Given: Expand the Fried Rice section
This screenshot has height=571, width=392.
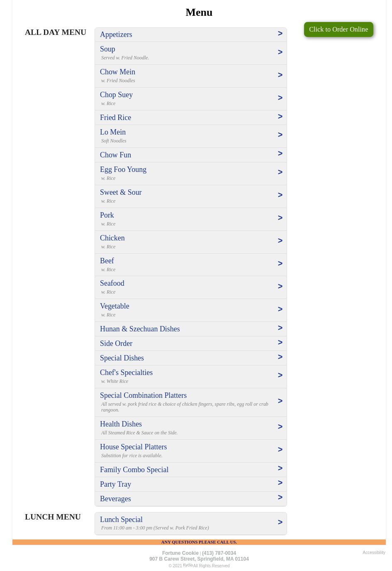Looking at the screenshot, I should click(115, 118).
